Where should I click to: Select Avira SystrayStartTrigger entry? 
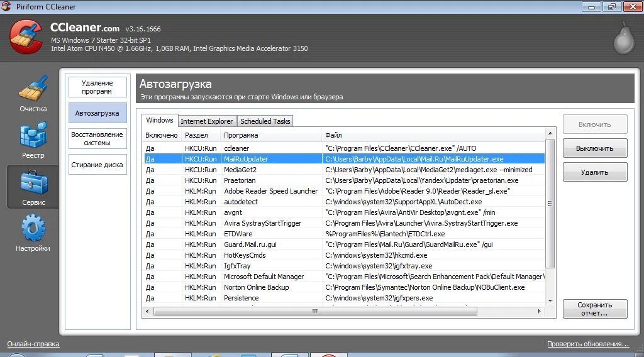344,223
